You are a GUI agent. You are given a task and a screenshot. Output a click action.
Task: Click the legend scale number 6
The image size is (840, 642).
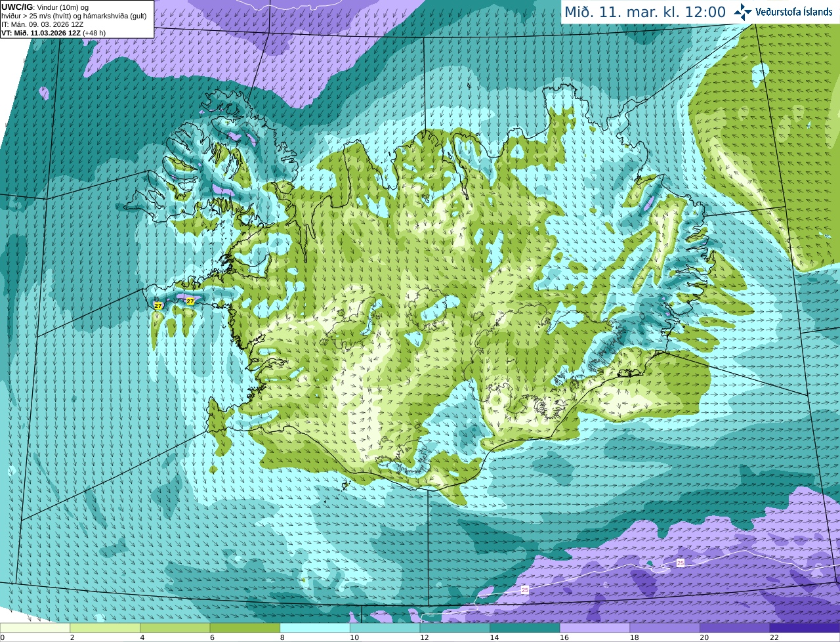[212, 637]
